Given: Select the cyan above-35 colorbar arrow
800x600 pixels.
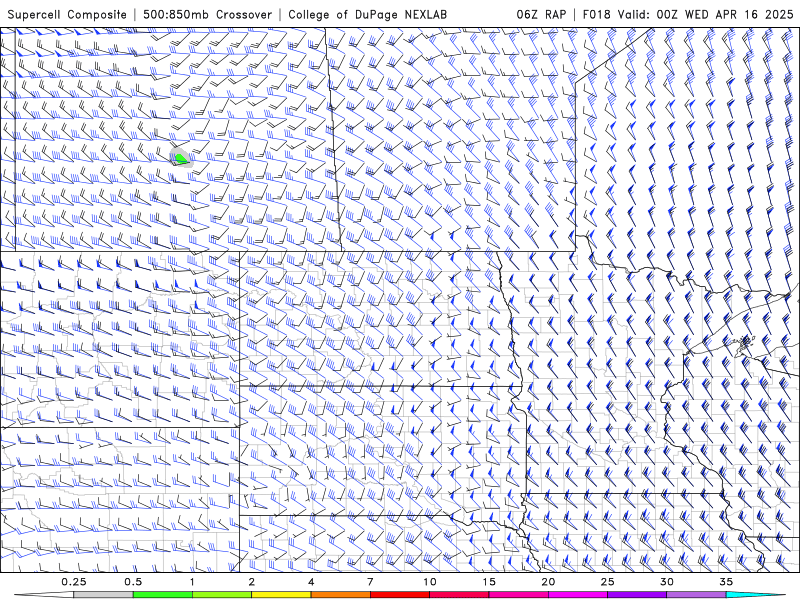Looking at the screenshot, I should coord(756,595).
